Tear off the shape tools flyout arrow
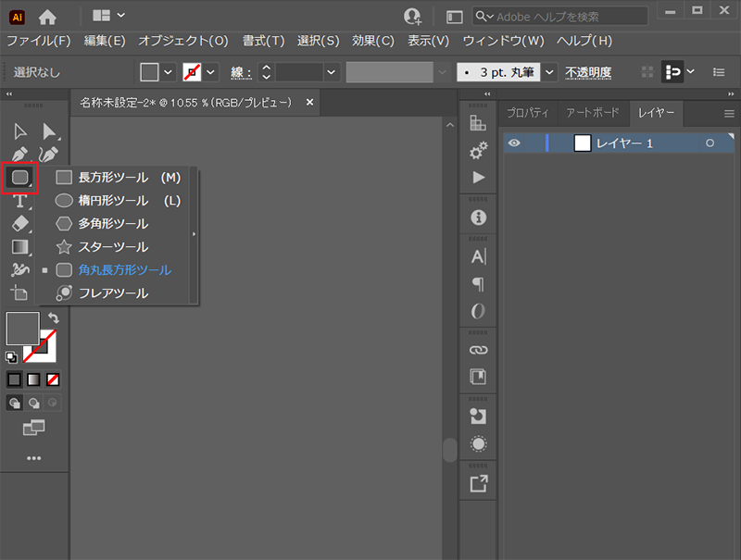Viewport: 741px width, 560px height. point(194,234)
